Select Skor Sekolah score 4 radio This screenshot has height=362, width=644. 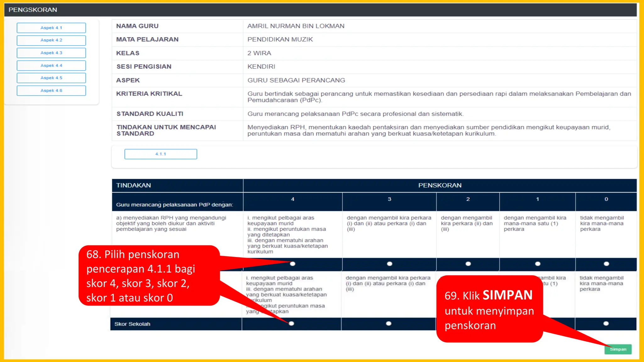click(x=291, y=323)
